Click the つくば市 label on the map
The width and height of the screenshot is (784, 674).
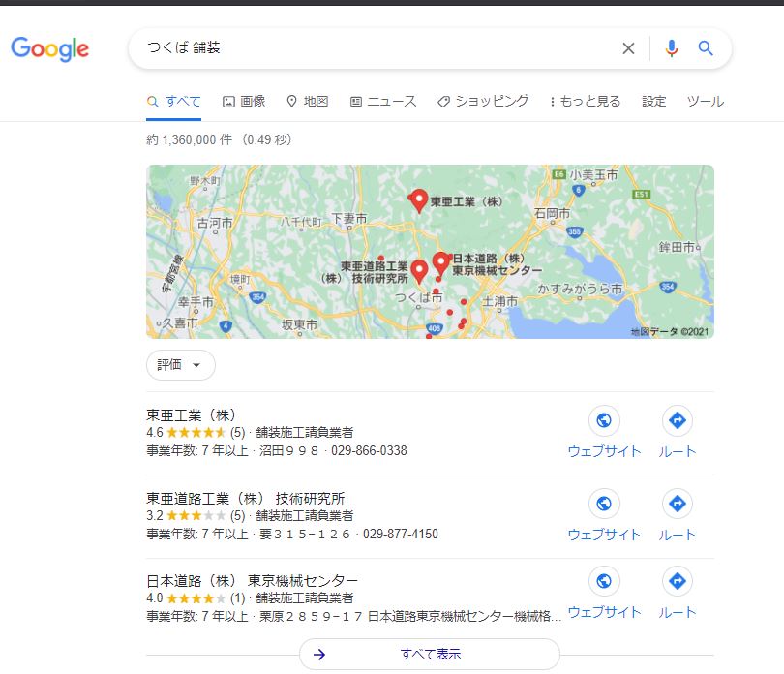(x=419, y=297)
